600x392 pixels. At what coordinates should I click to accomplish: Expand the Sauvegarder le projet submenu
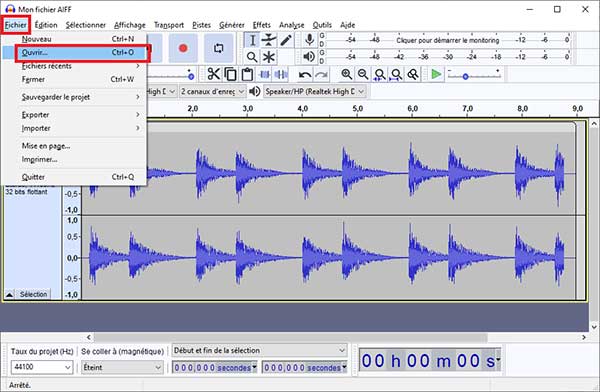(74, 97)
